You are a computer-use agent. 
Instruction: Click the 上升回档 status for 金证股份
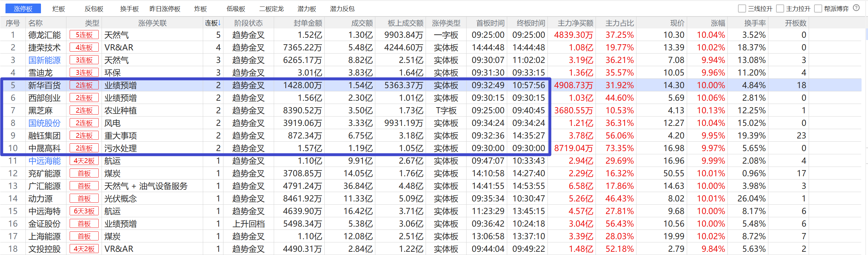[x=248, y=224]
